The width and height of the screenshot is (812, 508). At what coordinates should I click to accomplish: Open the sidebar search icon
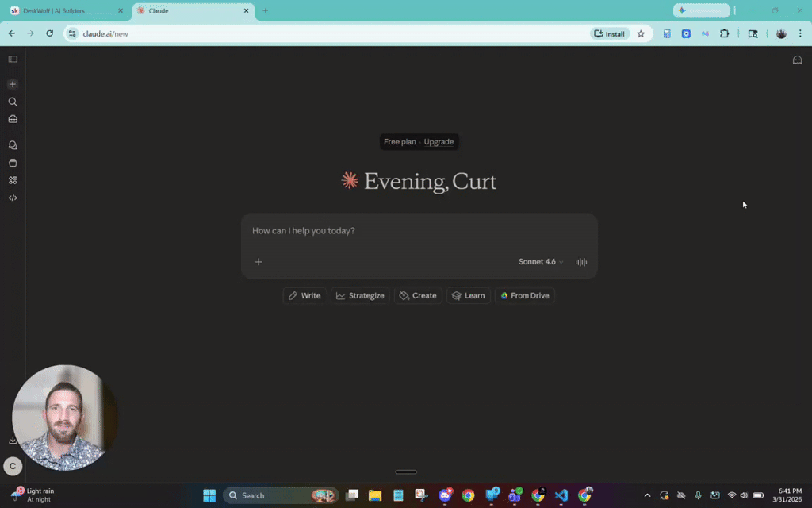click(x=13, y=102)
